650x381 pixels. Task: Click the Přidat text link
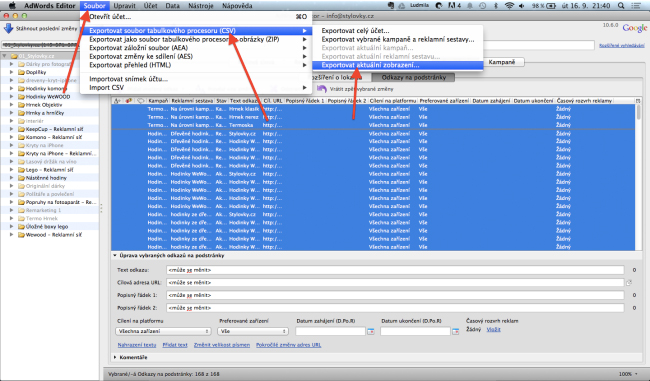click(175, 345)
